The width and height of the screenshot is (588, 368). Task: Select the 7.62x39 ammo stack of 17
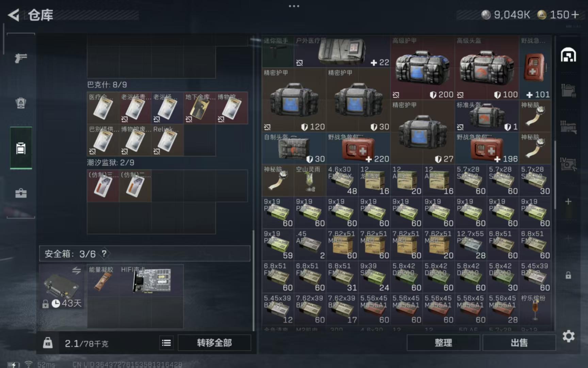pyautogui.click(x=342, y=309)
